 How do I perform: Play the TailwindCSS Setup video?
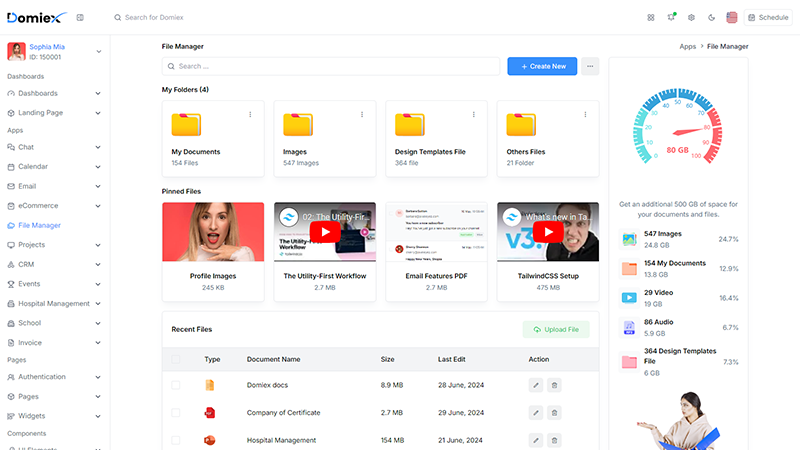(x=548, y=232)
